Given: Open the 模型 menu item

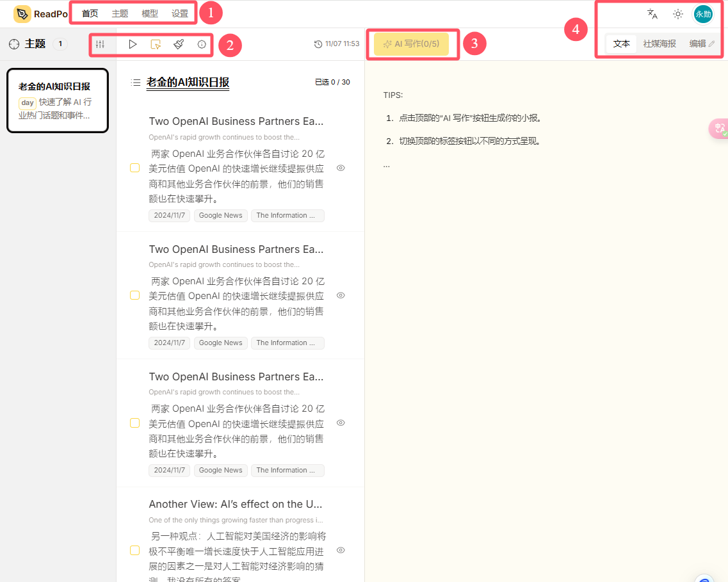Looking at the screenshot, I should coord(149,14).
